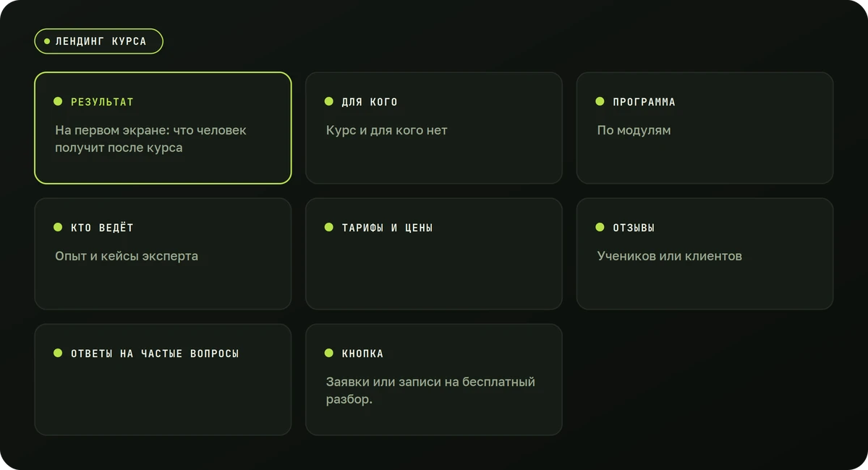868x470 pixels.
Task: Click the text По модулям
Action: [x=634, y=131]
